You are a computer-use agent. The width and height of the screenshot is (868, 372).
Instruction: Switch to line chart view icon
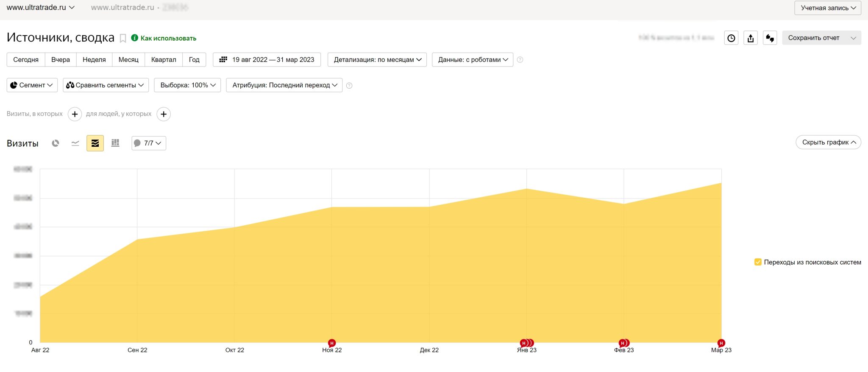pyautogui.click(x=75, y=143)
